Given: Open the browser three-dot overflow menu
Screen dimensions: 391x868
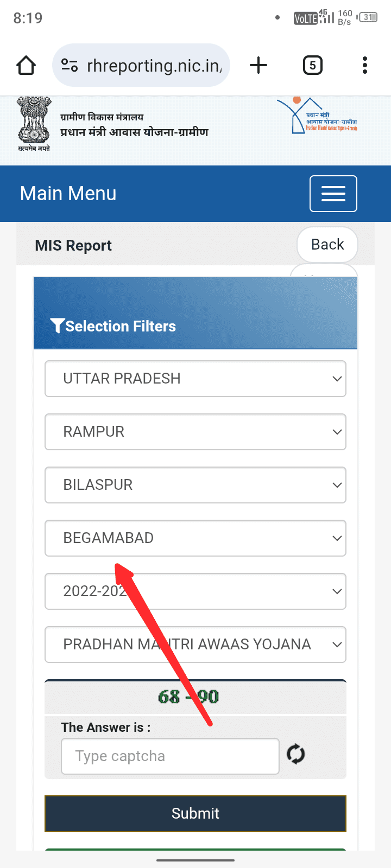Looking at the screenshot, I should click(x=365, y=66).
